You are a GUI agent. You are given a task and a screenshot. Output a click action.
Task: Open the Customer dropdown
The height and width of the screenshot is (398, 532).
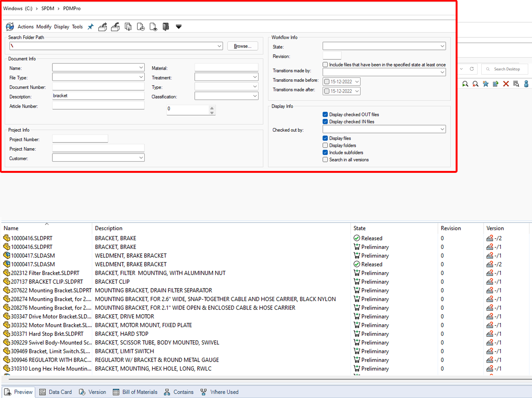click(x=141, y=158)
